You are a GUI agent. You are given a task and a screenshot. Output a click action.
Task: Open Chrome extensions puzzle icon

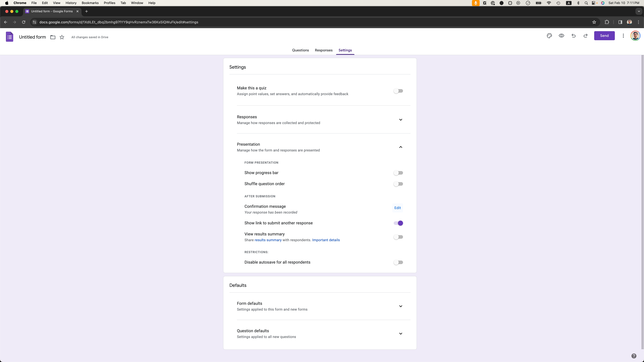[x=607, y=22]
